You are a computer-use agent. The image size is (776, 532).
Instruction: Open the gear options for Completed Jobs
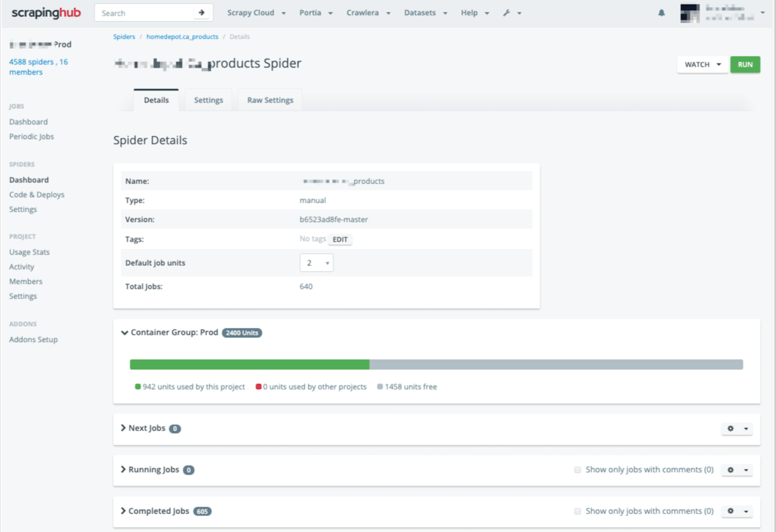coord(731,511)
